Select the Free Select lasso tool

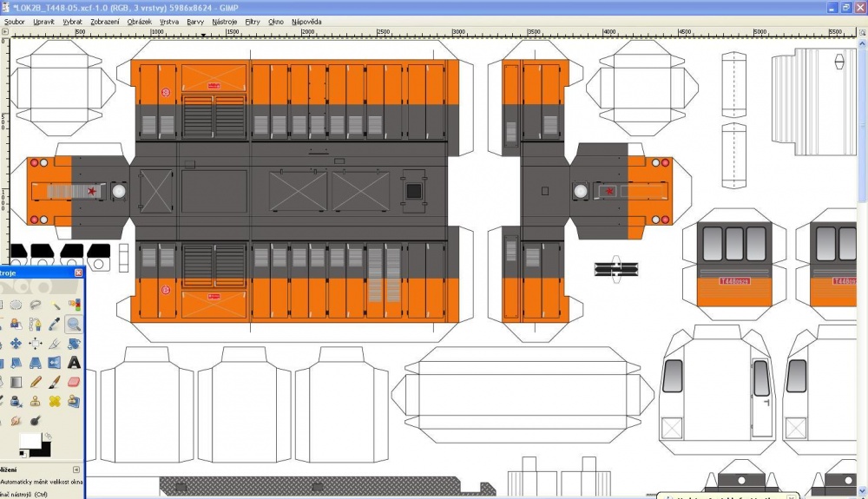(x=36, y=305)
